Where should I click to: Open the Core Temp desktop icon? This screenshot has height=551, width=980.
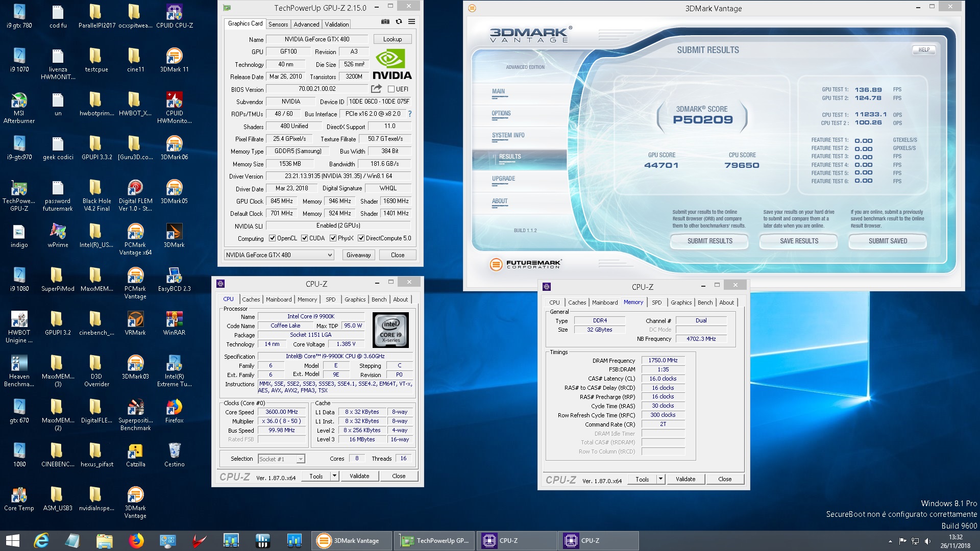(x=19, y=499)
